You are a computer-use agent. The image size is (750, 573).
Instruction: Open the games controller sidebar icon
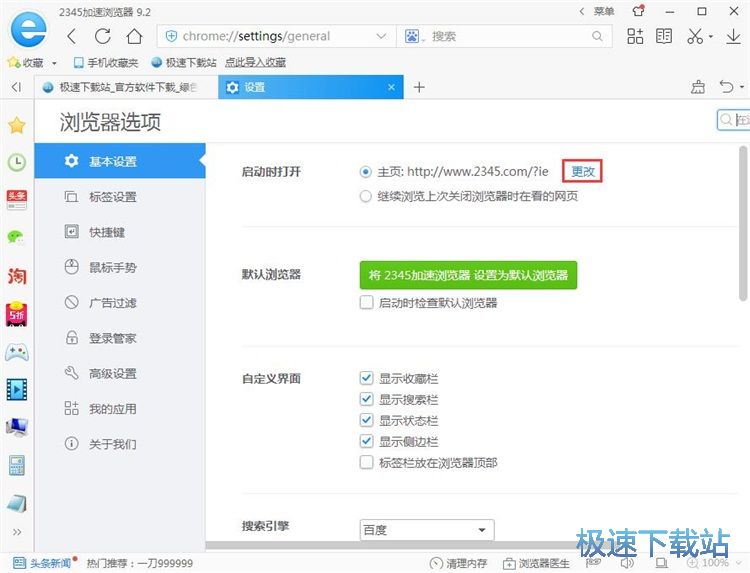tap(17, 353)
